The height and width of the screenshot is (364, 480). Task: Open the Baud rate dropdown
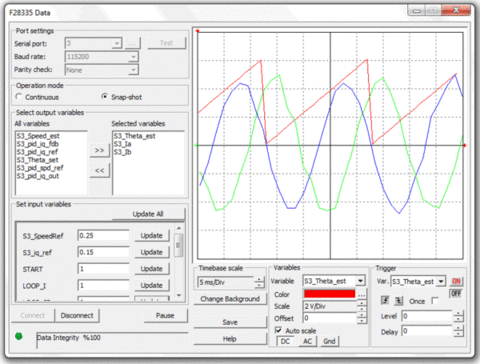pos(101,57)
